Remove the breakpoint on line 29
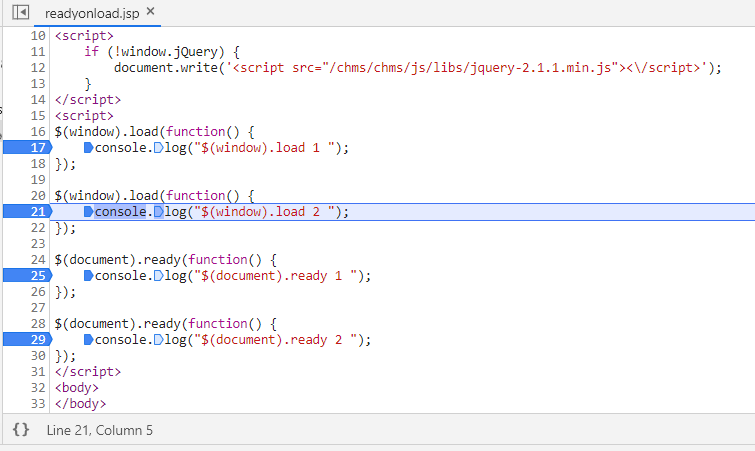755x451 pixels. [27, 339]
